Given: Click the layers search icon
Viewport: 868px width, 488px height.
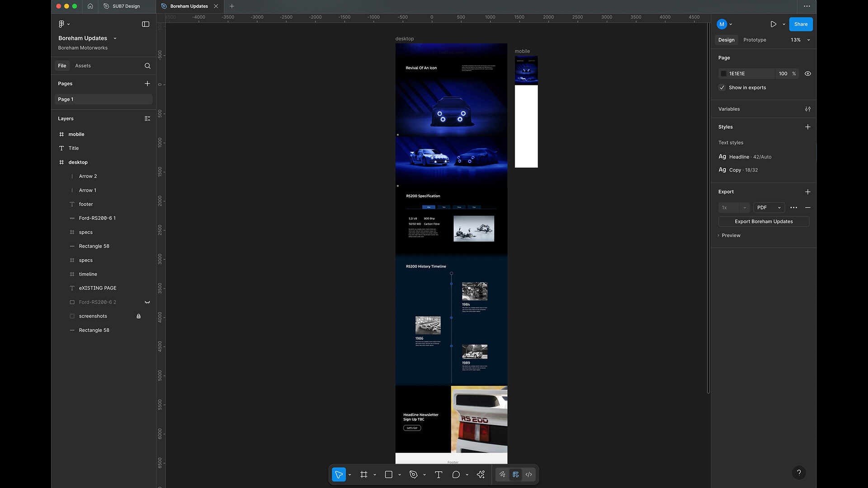Looking at the screenshot, I should [x=147, y=66].
